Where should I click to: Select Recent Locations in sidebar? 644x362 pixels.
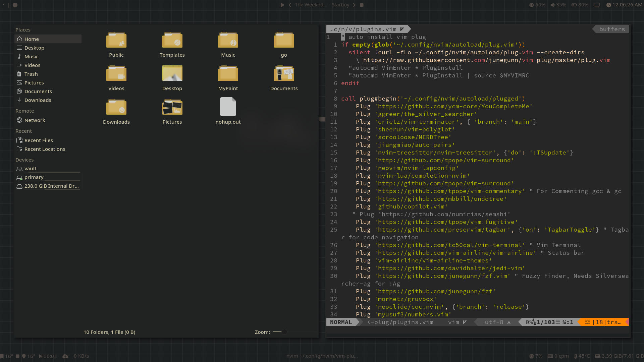click(45, 149)
